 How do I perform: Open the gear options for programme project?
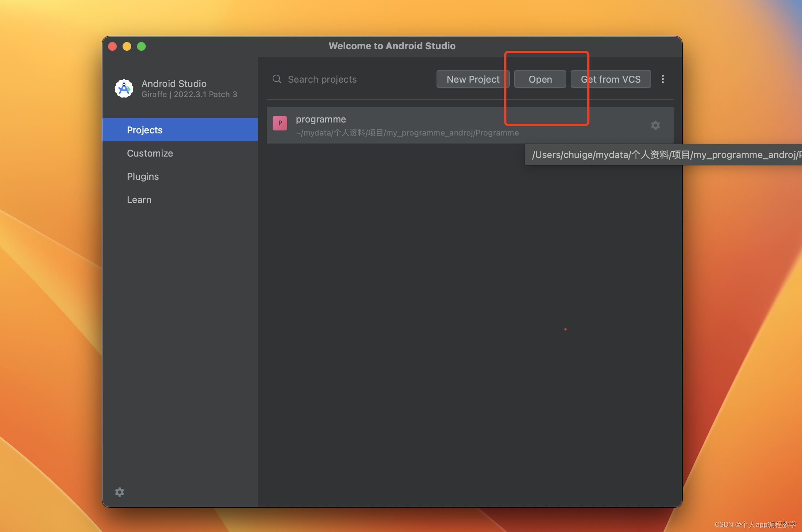(655, 125)
